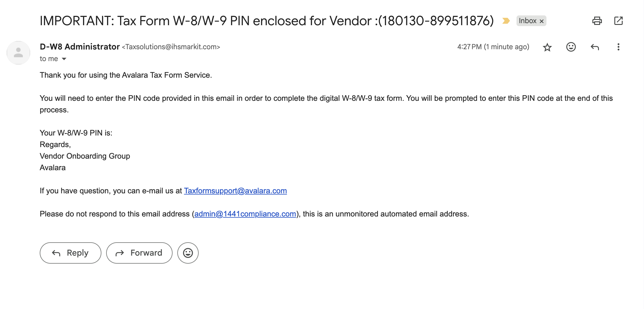The image size is (644, 309).
Task: Click the email subject line heading
Action: [267, 21]
